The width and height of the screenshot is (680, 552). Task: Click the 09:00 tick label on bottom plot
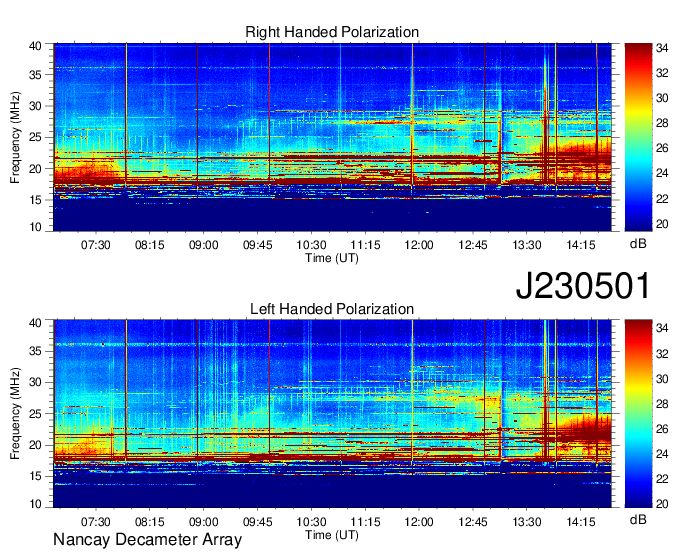coord(203,522)
